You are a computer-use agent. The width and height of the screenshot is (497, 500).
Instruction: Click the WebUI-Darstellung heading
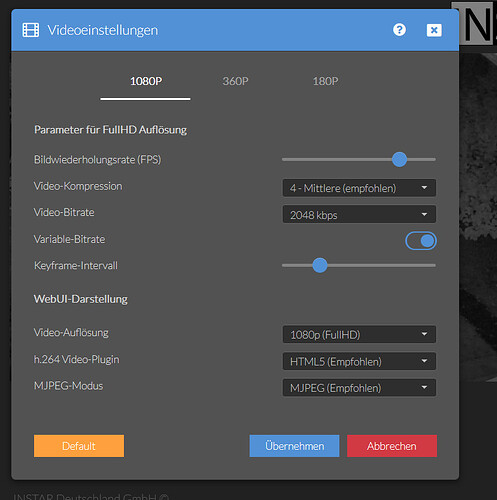click(x=81, y=299)
